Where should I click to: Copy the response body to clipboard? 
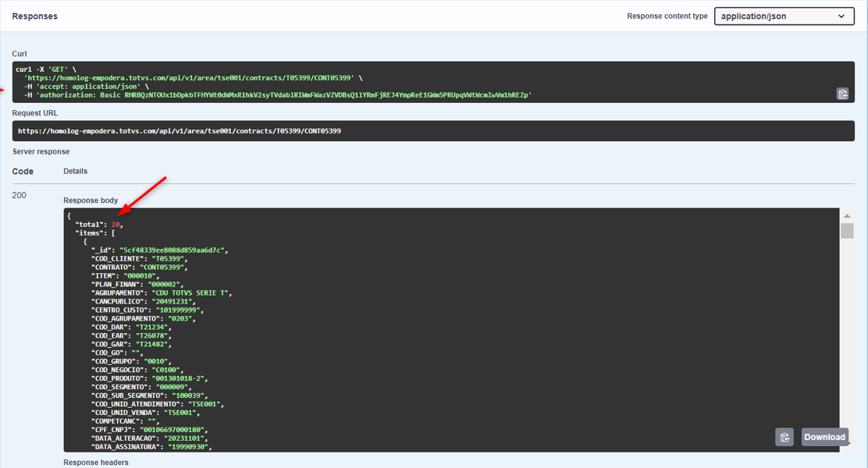[784, 438]
